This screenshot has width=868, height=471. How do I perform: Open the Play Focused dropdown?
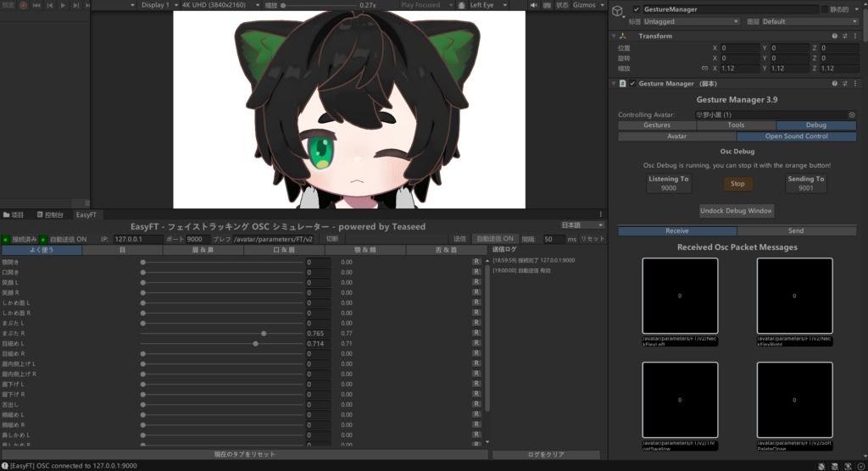point(426,5)
